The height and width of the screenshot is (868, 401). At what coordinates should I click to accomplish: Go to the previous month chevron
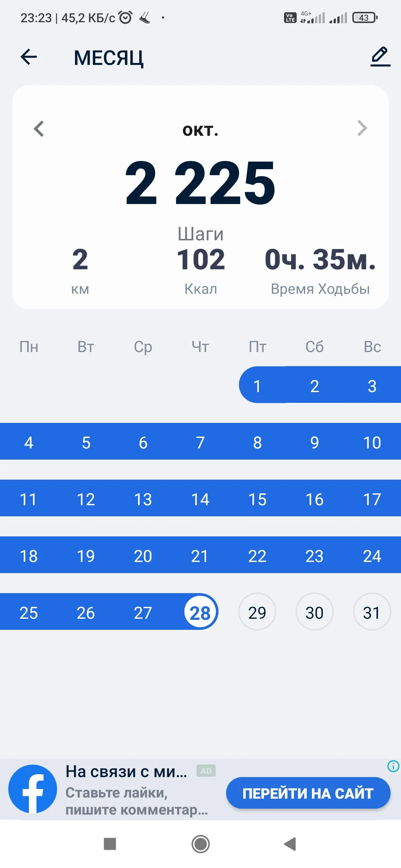[x=39, y=129]
